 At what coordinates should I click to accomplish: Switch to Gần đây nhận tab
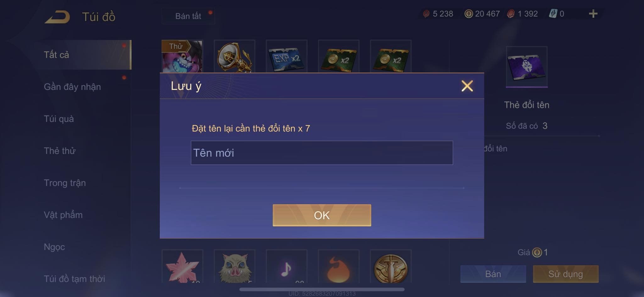tap(72, 87)
